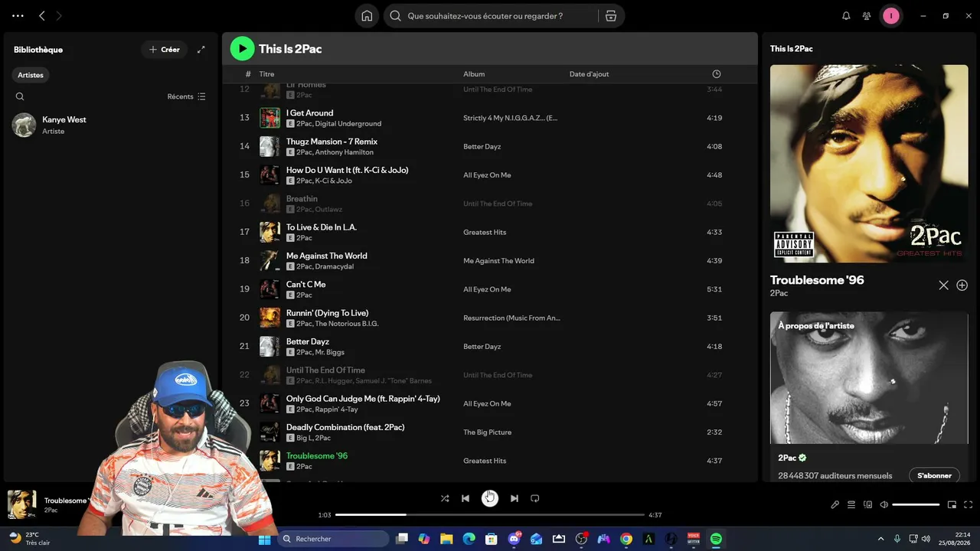Viewport: 980px width, 551px height.
Task: Search within the library using magnifier icon
Action: (x=20, y=96)
